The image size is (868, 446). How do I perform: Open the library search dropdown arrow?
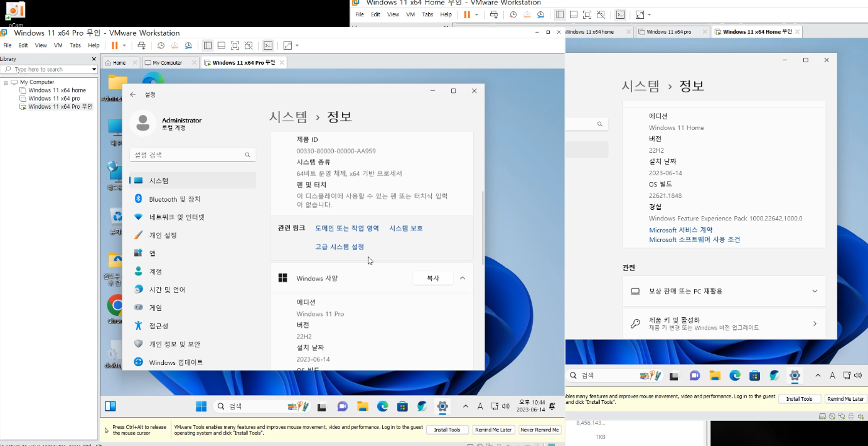[x=94, y=69]
